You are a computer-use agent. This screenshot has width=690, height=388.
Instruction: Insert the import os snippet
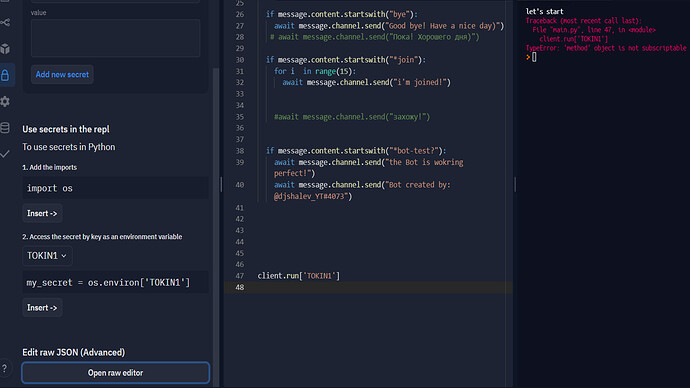42,213
